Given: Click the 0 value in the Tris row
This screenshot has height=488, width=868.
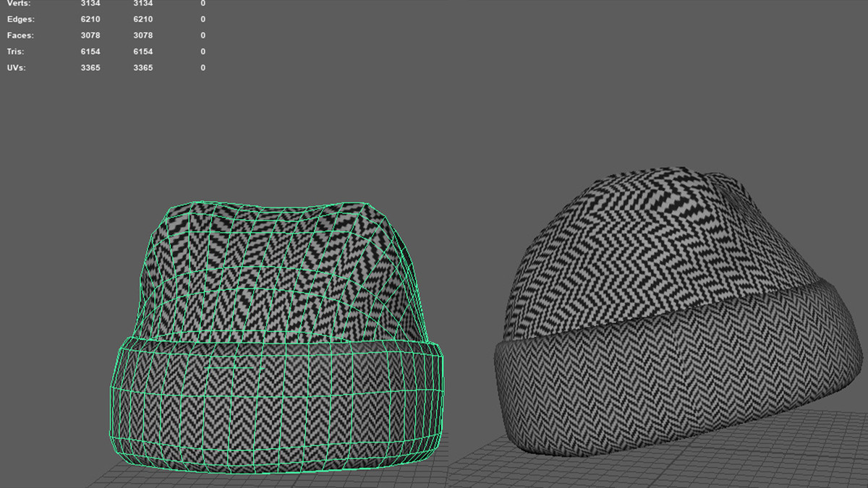Looking at the screenshot, I should click(x=203, y=51).
